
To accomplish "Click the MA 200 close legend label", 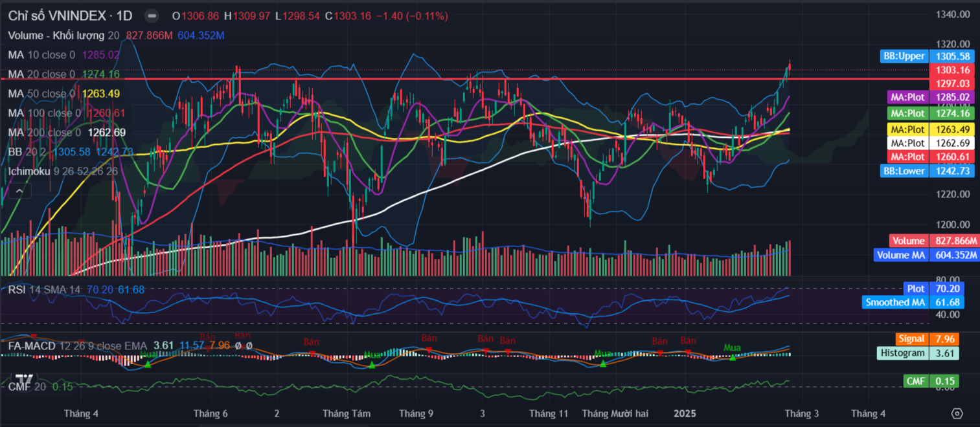I will 44,133.
